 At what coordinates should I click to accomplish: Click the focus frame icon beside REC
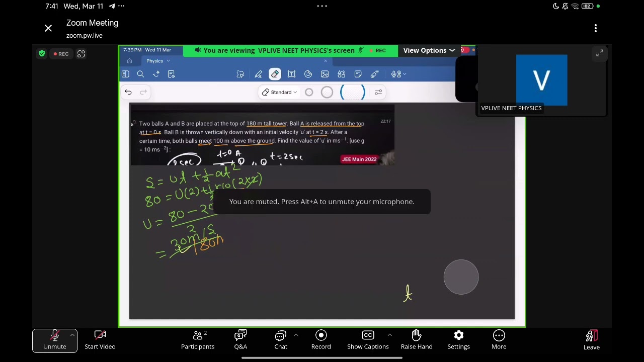pos(81,54)
